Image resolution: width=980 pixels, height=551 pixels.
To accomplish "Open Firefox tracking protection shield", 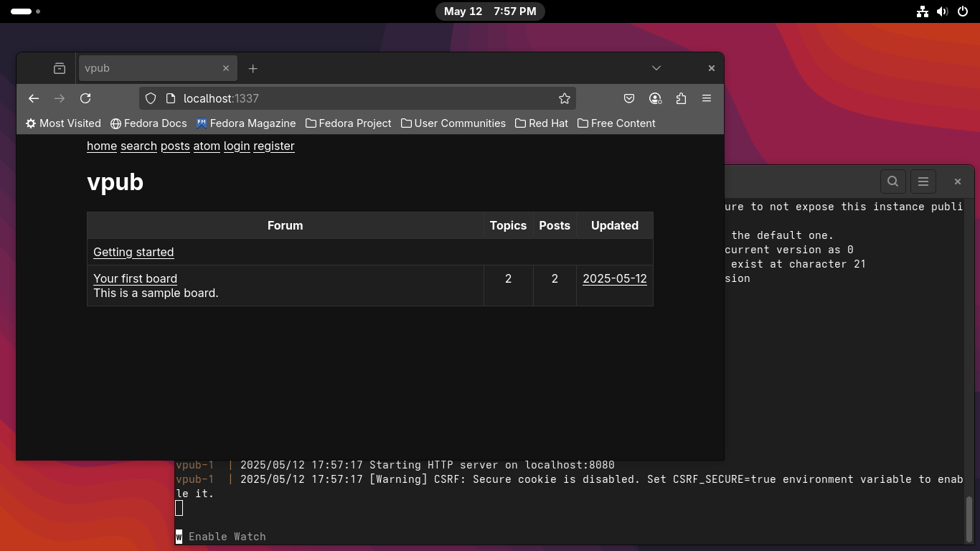I will click(151, 98).
